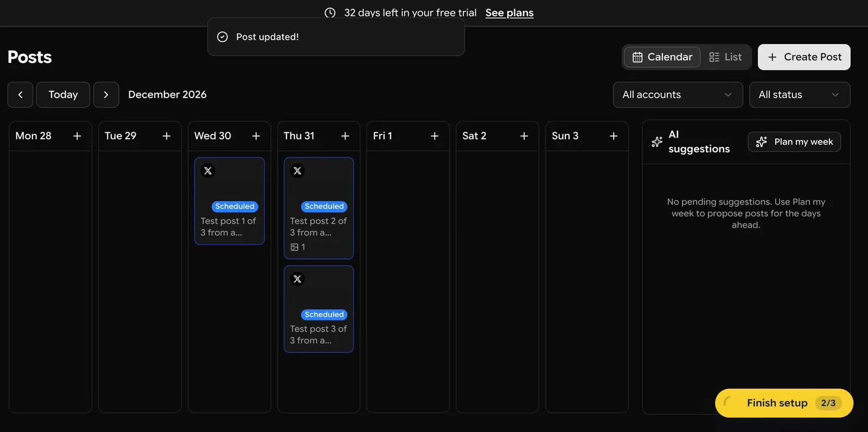
Task: Jump to Today
Action: click(63, 95)
